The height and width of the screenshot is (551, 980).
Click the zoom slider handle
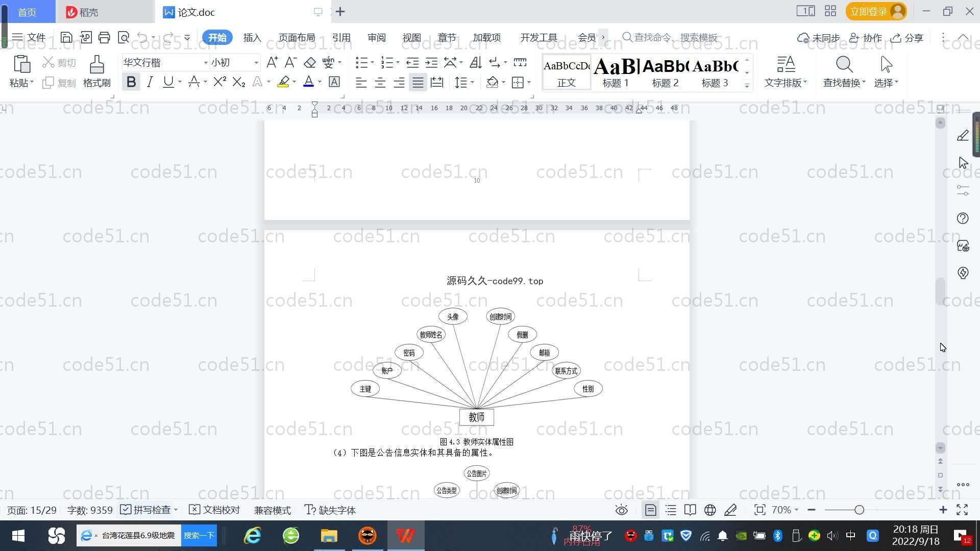(859, 510)
